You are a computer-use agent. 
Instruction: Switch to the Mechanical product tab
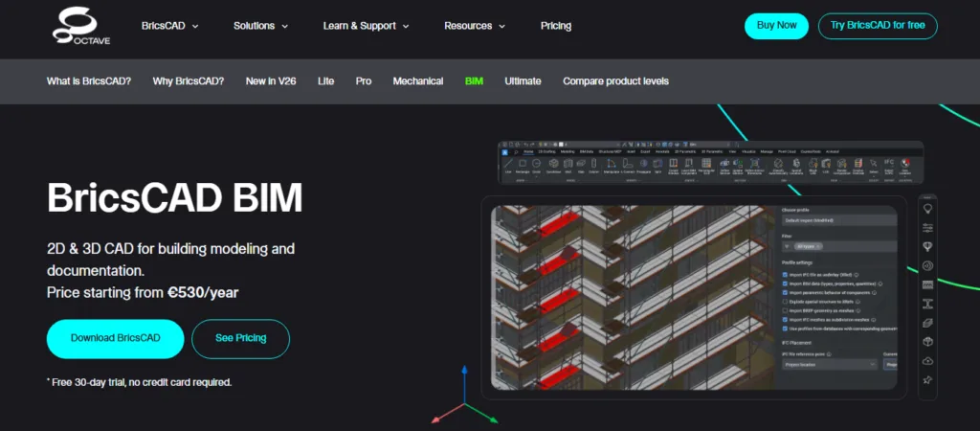click(x=418, y=81)
